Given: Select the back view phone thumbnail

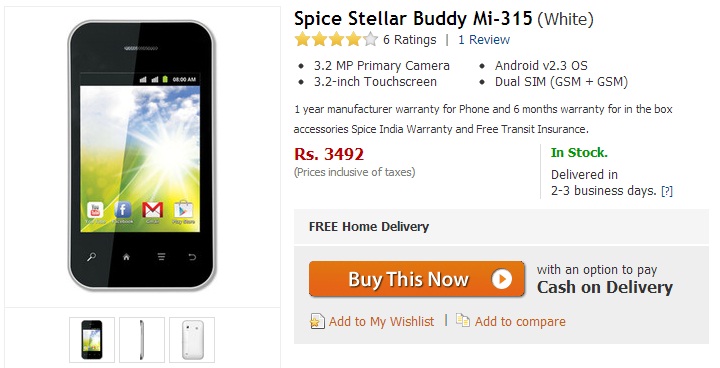Looking at the screenshot, I should click(x=192, y=340).
